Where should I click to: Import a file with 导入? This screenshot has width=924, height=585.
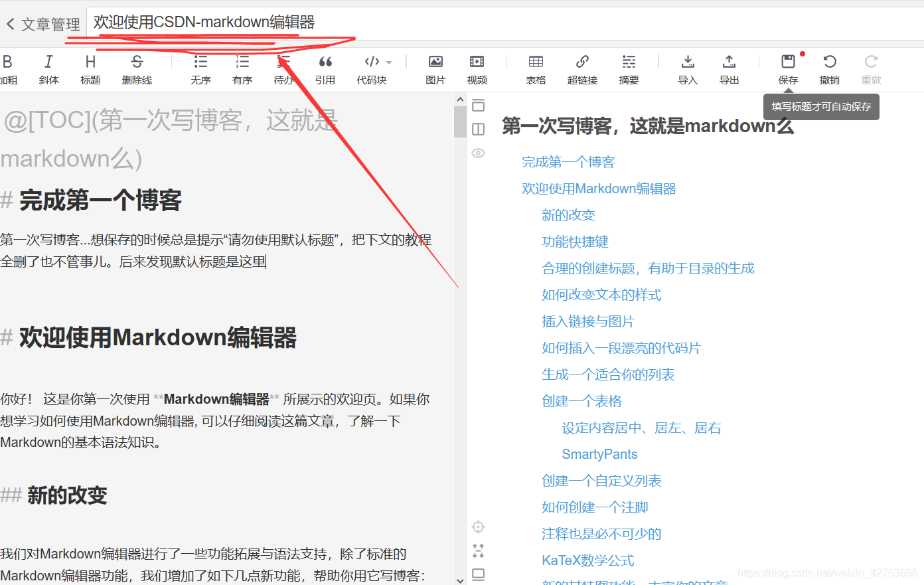coord(688,69)
